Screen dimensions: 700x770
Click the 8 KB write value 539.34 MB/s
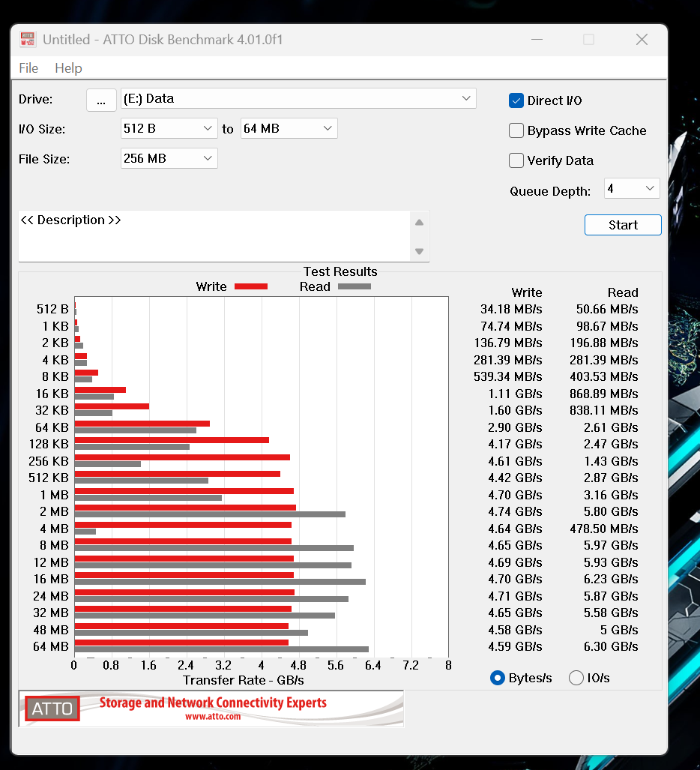(507, 376)
